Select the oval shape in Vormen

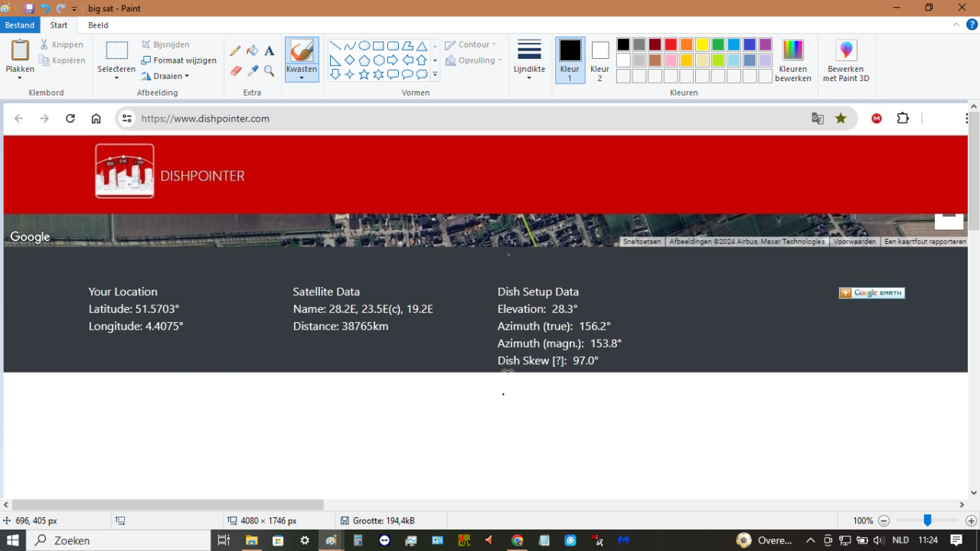pyautogui.click(x=364, y=46)
